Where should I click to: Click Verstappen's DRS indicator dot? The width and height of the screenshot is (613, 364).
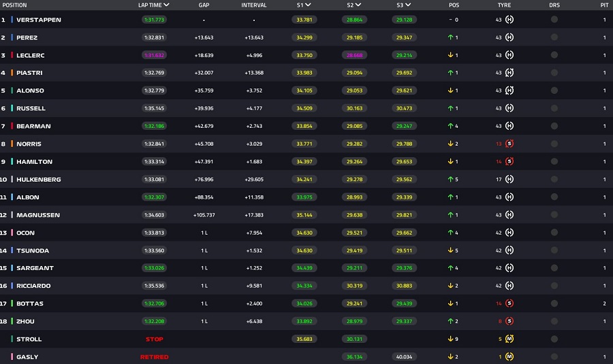coord(554,20)
